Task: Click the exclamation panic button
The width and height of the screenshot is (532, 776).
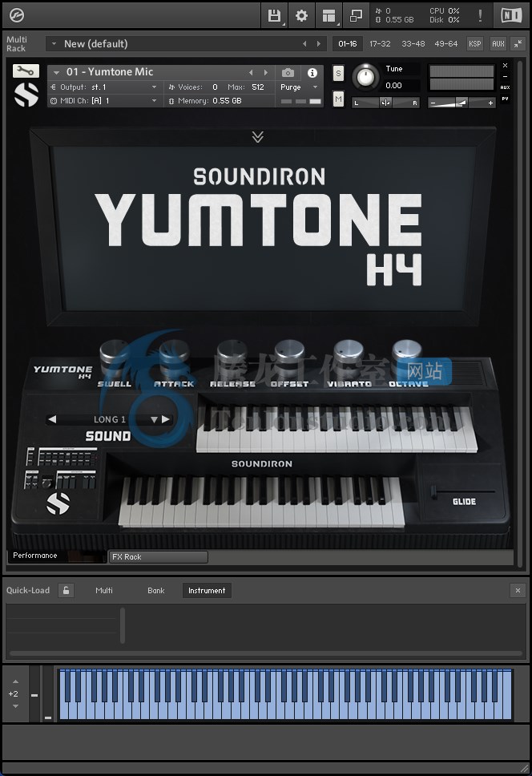Action: [x=480, y=16]
